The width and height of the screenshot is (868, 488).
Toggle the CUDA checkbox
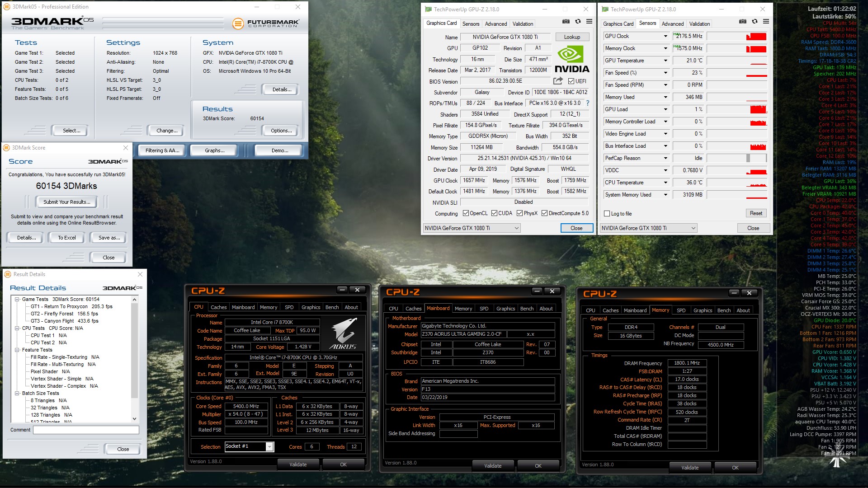point(494,213)
